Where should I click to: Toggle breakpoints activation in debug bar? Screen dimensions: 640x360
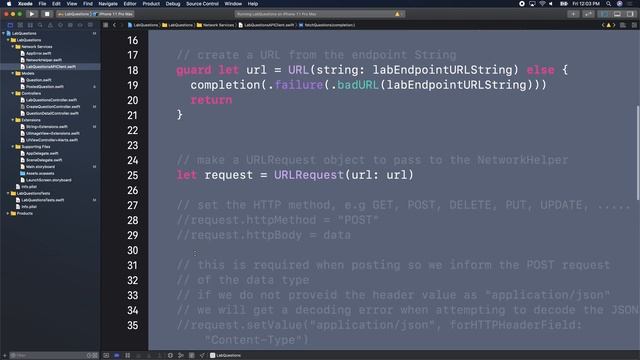(x=117, y=356)
